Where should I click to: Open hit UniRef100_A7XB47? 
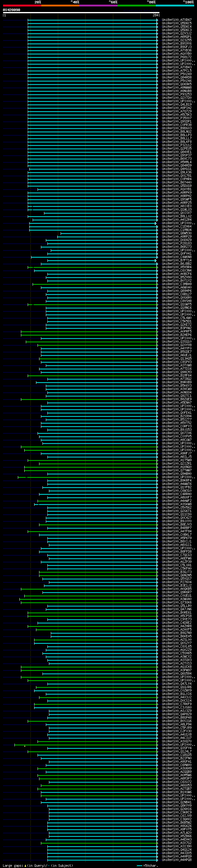coord(176,20)
